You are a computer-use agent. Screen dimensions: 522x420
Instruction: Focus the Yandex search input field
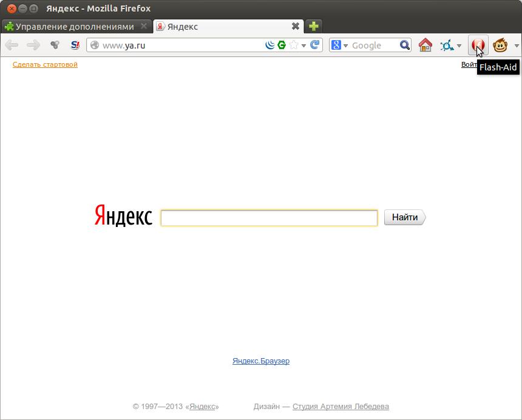[x=269, y=218]
